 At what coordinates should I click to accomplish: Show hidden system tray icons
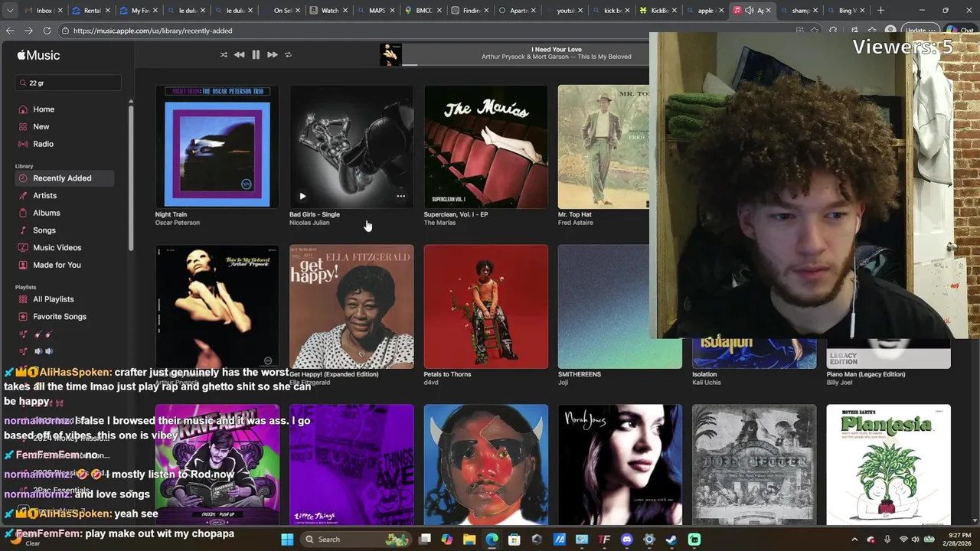coord(854,540)
